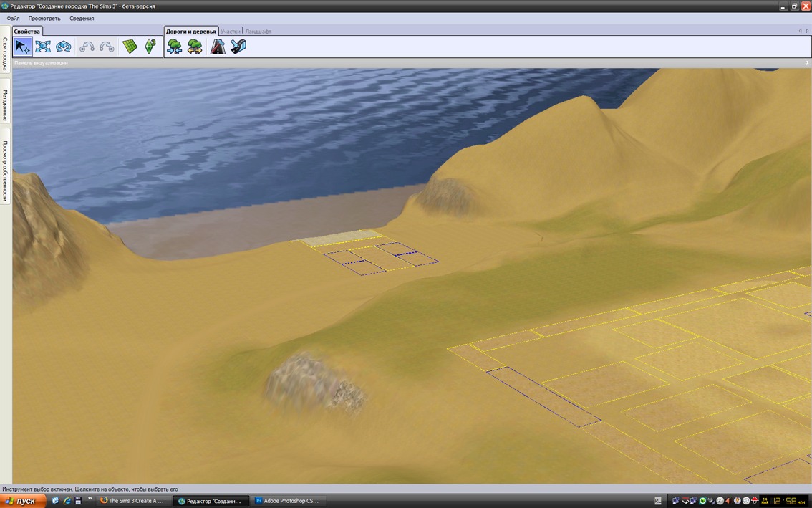812x508 pixels.
Task: Click the green plumbob icon
Action: click(150, 47)
